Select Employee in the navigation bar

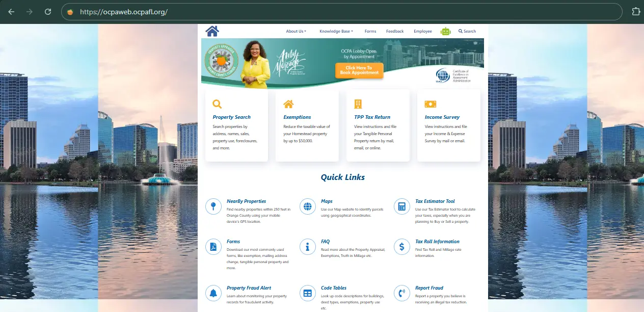[422, 31]
